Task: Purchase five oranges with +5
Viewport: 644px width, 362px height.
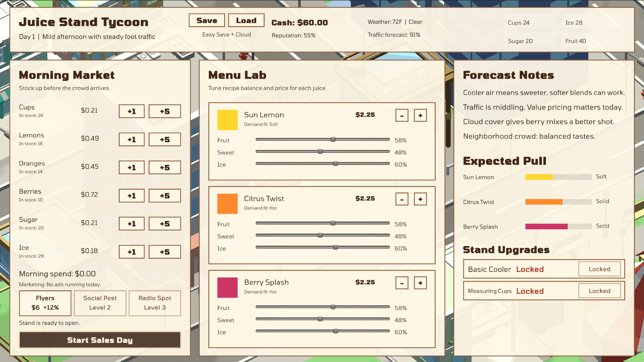Action: [165, 168]
